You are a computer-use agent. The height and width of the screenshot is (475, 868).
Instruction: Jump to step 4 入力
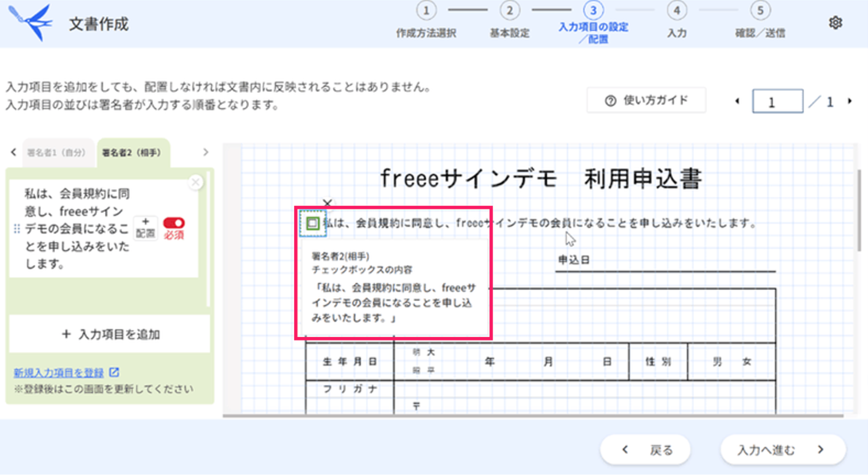(677, 20)
